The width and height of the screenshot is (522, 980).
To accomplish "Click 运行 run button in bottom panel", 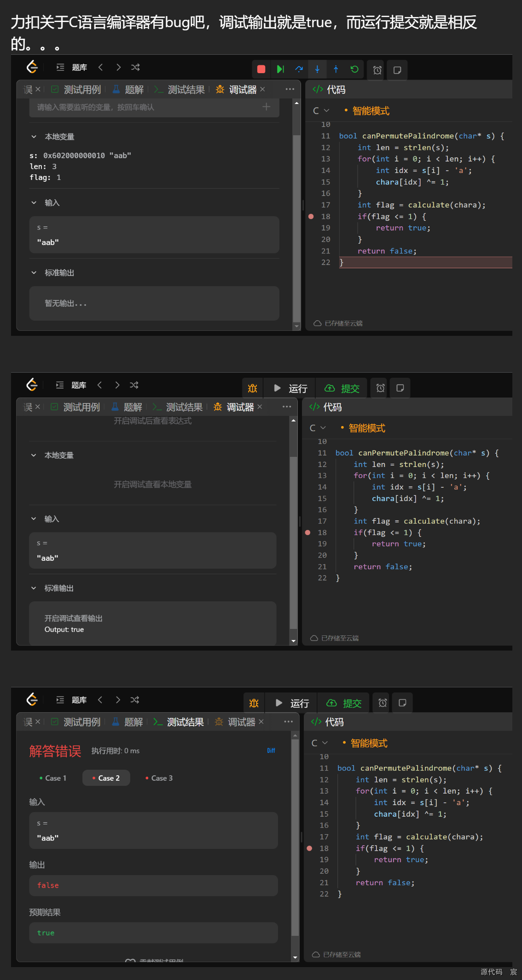I will coord(292,703).
